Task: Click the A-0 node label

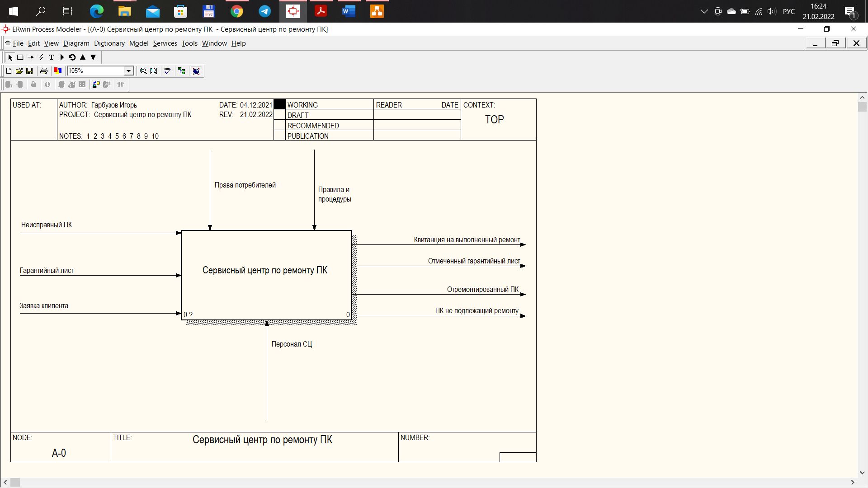Action: pyautogui.click(x=59, y=453)
